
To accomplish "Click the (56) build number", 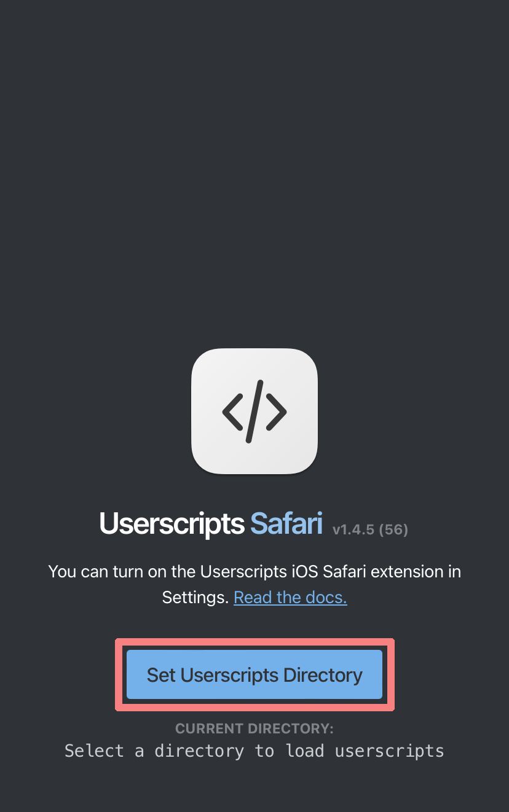I will pyautogui.click(x=393, y=529).
